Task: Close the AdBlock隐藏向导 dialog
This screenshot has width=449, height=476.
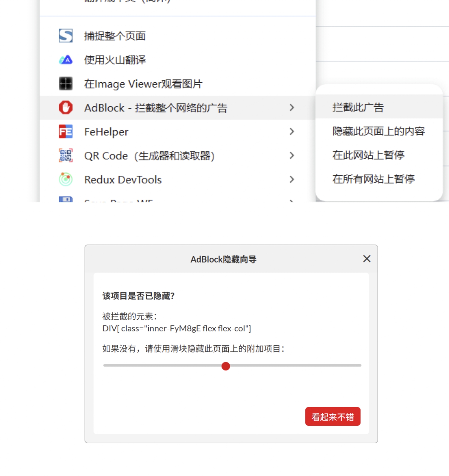Action: [x=367, y=259]
